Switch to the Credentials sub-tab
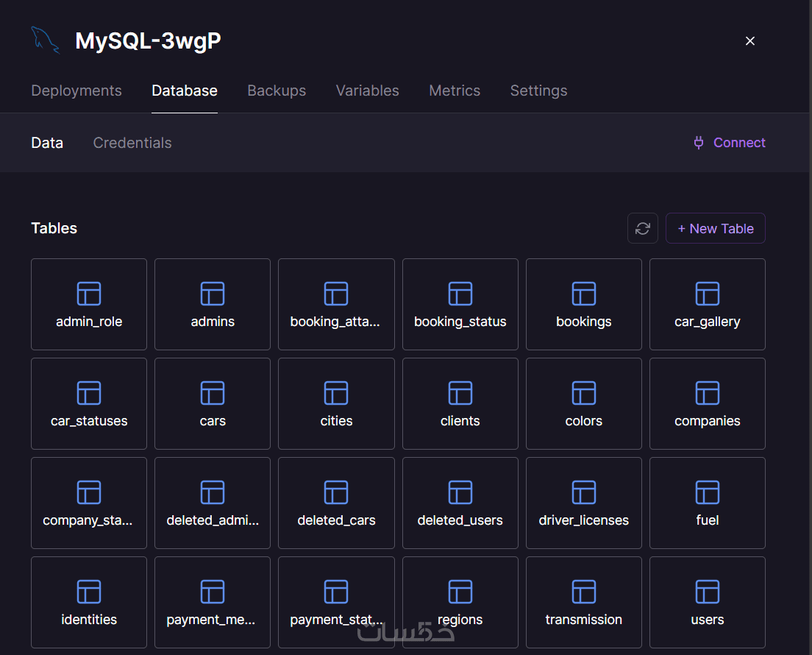This screenshot has width=812, height=655. click(132, 143)
